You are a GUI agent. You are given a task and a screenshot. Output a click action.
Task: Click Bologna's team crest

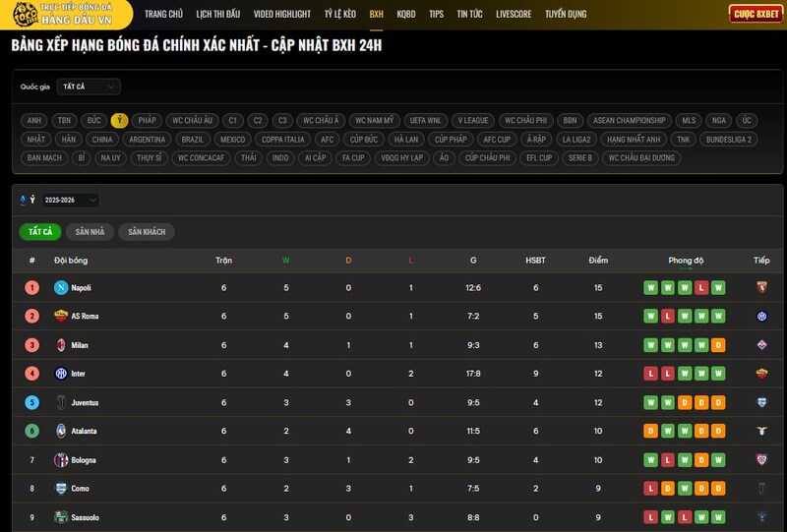click(x=60, y=460)
